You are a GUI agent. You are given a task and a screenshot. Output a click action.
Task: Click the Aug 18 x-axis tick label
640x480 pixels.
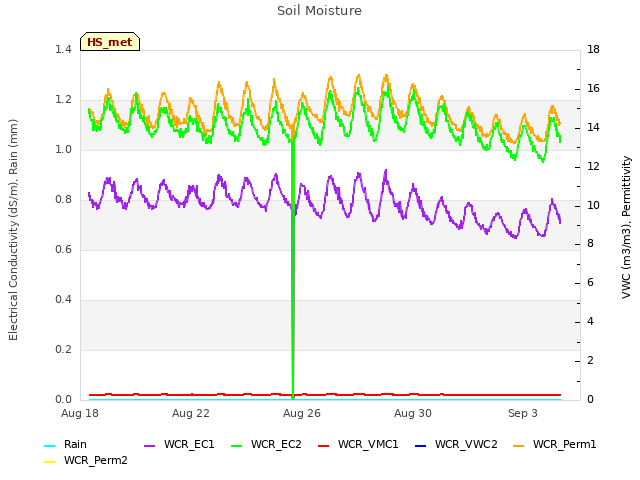(80, 413)
